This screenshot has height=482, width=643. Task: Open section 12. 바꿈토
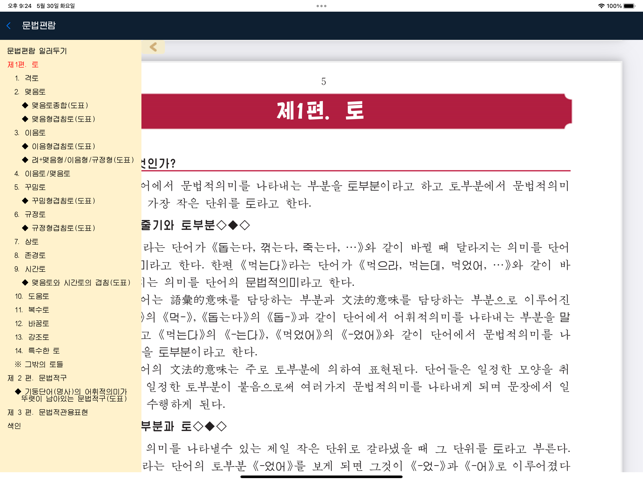tap(32, 323)
